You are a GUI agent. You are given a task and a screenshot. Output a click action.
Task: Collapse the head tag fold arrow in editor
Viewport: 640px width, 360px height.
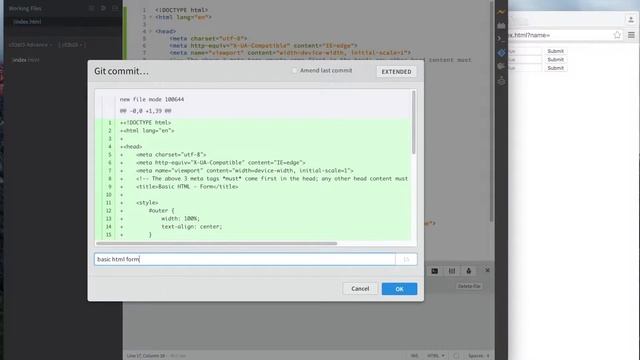pos(151,31)
